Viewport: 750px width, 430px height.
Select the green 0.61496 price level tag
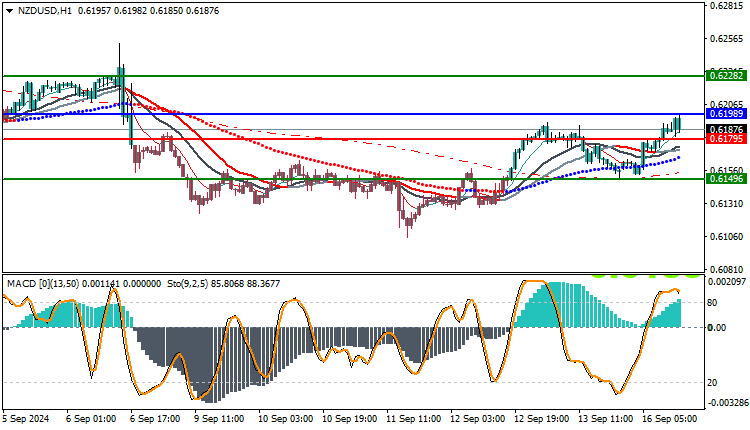[x=726, y=179]
